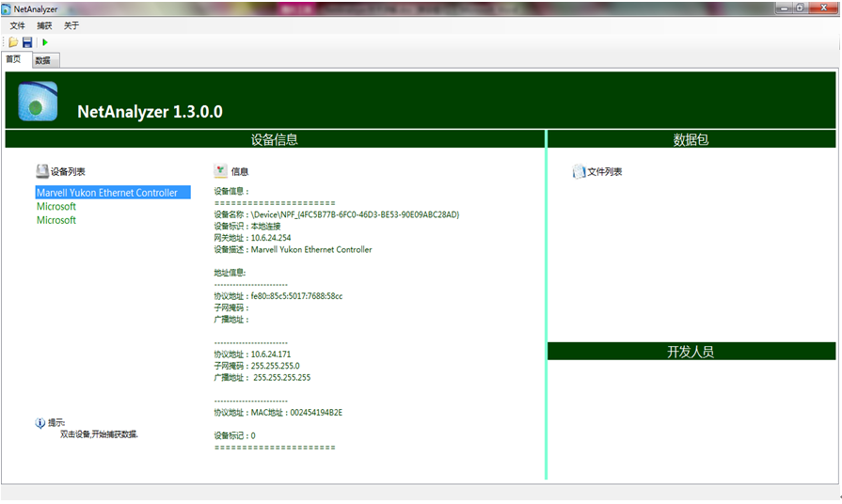Open the 关于 menu
The height and width of the screenshot is (504, 842).
[x=71, y=25]
